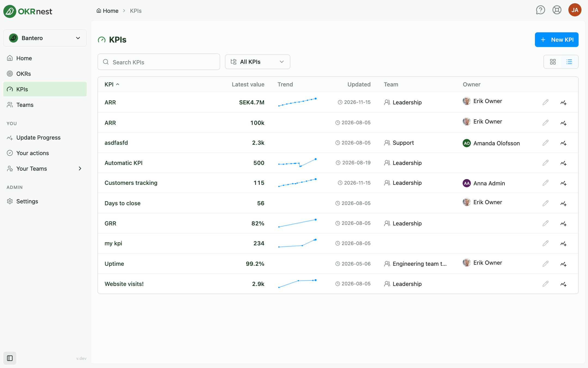Viewport: 588px width, 368px height.
Task: Edit the Uptime KPI pencil icon
Action: 545,264
